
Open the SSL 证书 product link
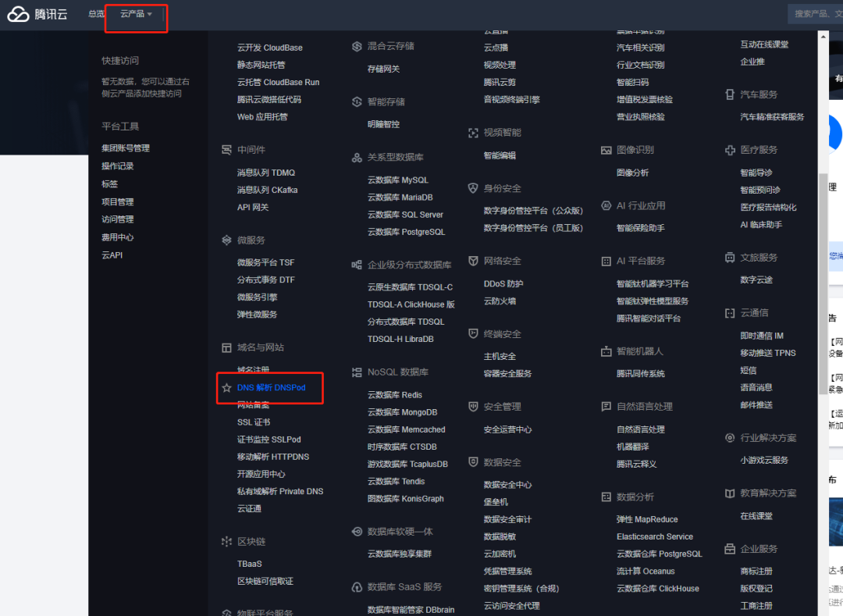tap(254, 422)
